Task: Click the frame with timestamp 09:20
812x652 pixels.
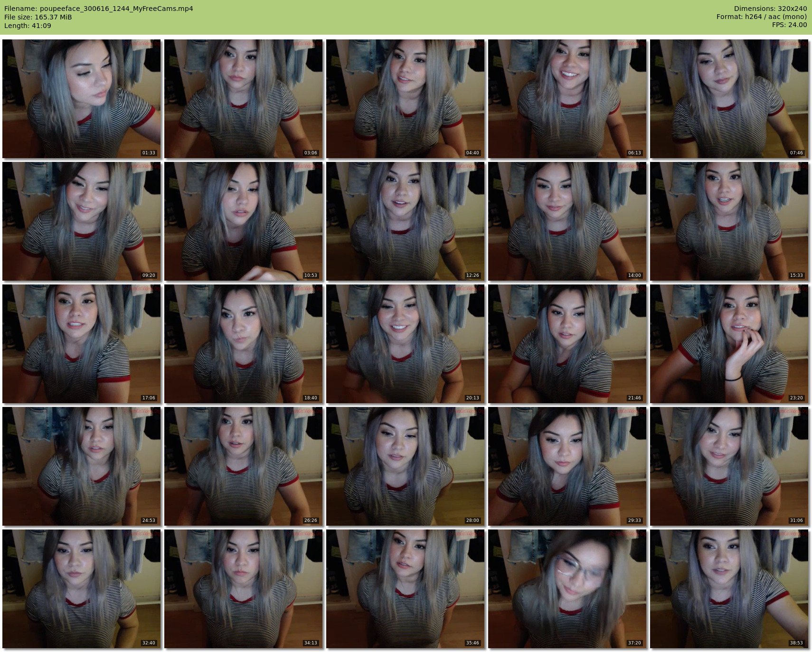Action: [82, 221]
